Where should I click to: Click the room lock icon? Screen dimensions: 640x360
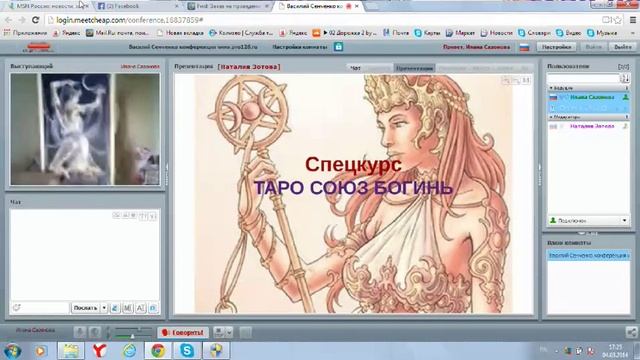click(x=338, y=47)
